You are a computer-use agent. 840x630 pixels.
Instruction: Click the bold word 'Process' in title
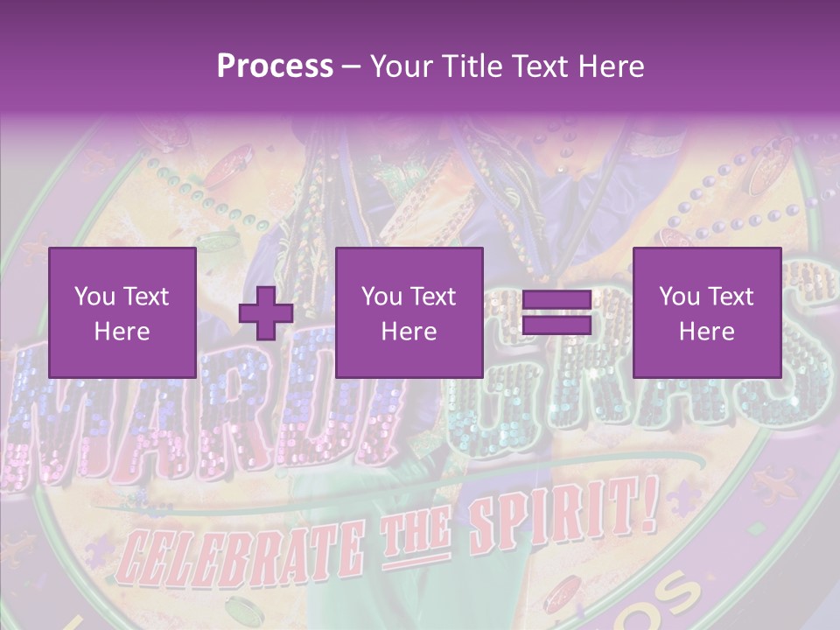click(x=275, y=66)
